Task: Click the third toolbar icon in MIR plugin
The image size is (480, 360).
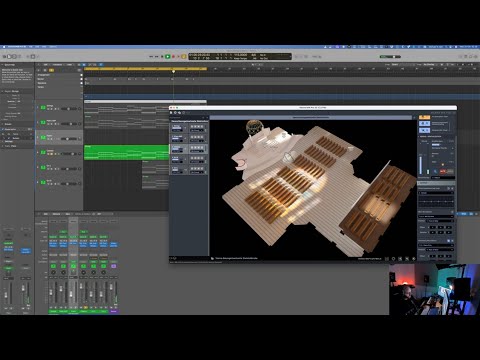Action: tap(179, 113)
